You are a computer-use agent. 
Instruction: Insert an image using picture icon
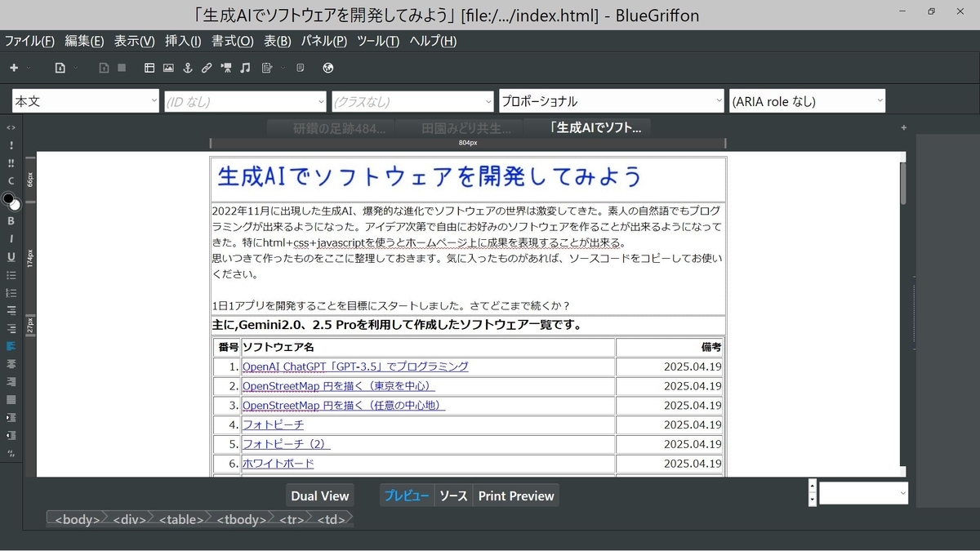click(168, 68)
